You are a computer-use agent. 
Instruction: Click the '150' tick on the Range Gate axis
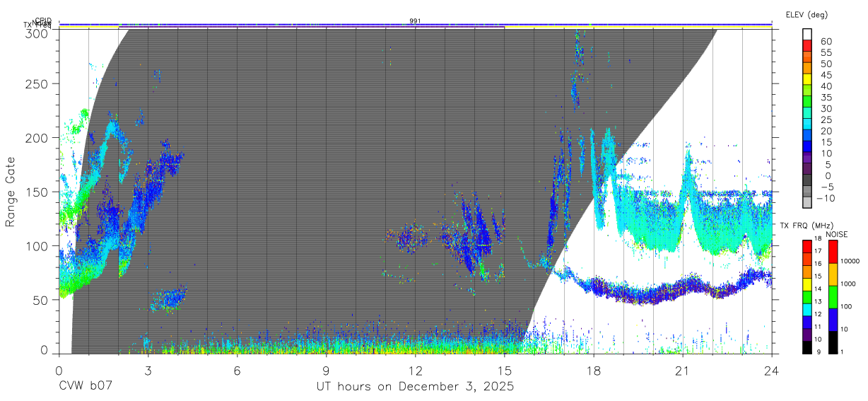point(37,192)
